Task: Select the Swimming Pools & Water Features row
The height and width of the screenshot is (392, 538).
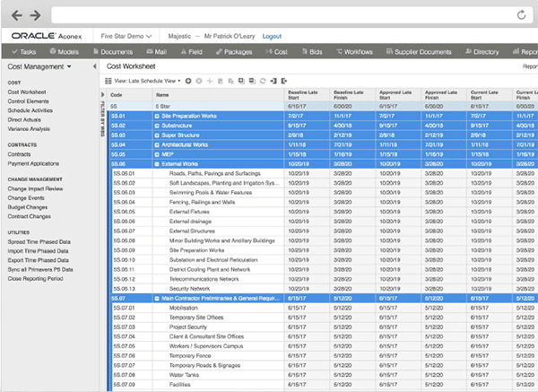Action: (x=323, y=193)
